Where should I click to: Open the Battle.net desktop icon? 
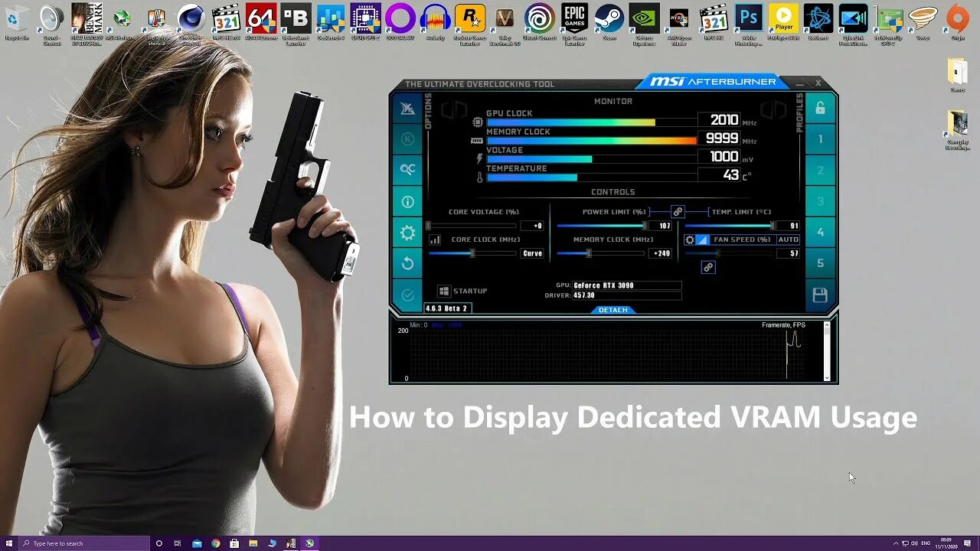818,21
